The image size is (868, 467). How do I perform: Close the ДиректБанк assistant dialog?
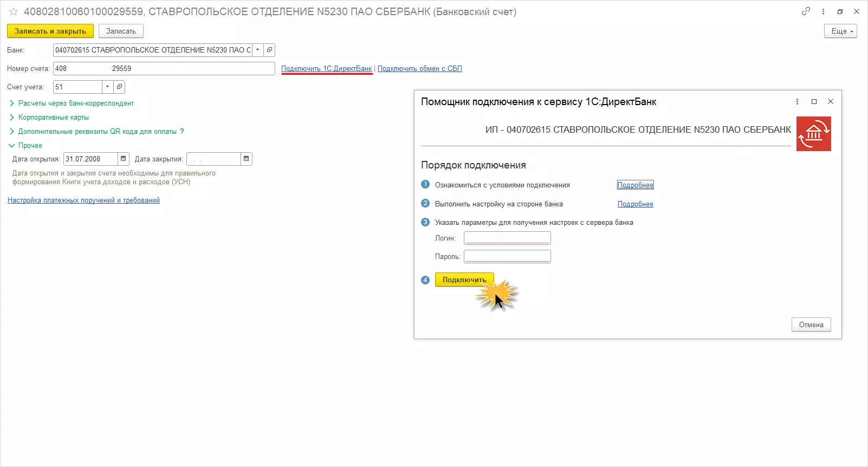pos(831,101)
